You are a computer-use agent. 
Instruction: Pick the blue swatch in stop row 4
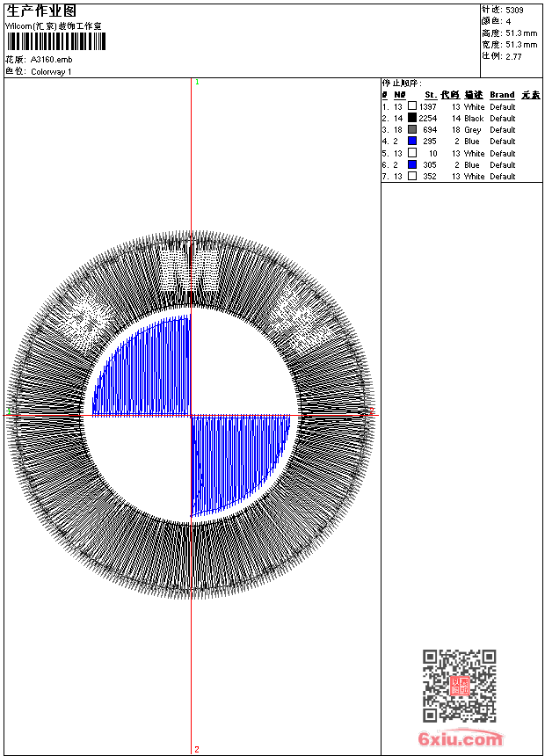pos(412,141)
